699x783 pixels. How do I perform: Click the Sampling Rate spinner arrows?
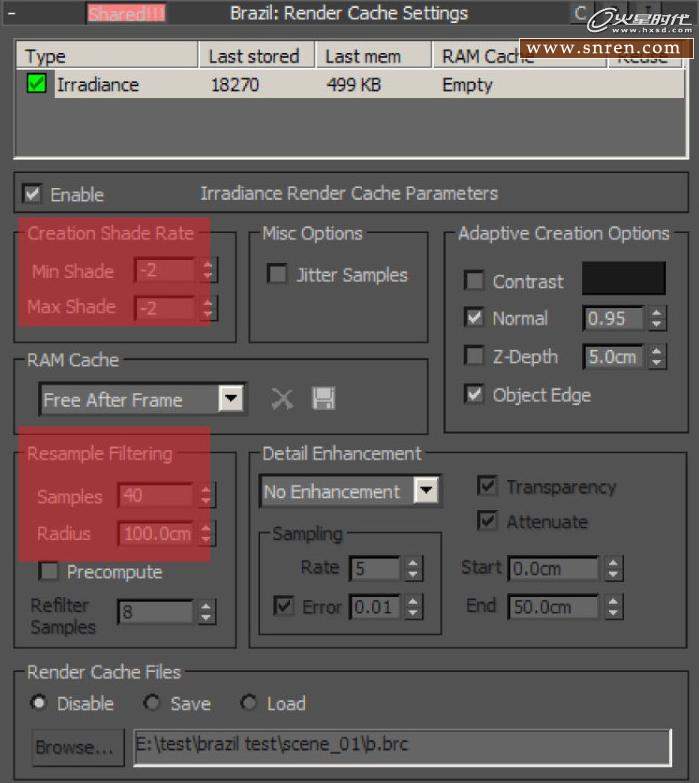pyautogui.click(x=413, y=568)
